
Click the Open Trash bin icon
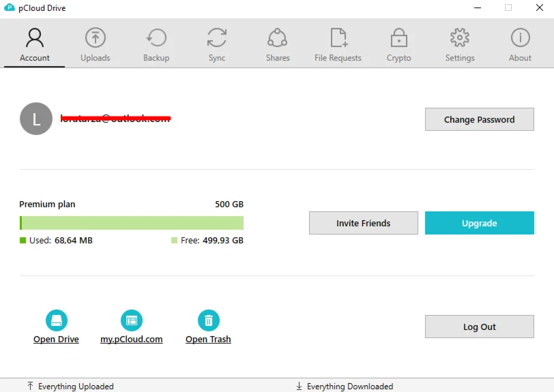pyautogui.click(x=209, y=320)
